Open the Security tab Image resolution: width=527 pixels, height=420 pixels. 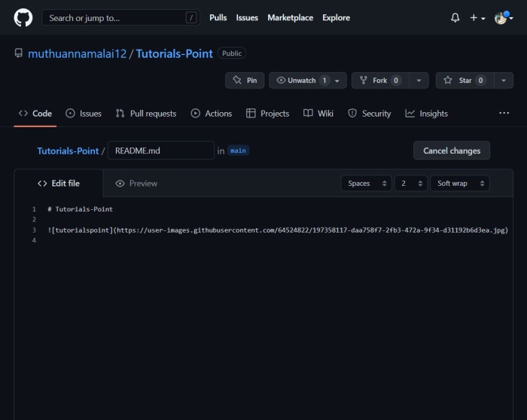click(x=370, y=114)
